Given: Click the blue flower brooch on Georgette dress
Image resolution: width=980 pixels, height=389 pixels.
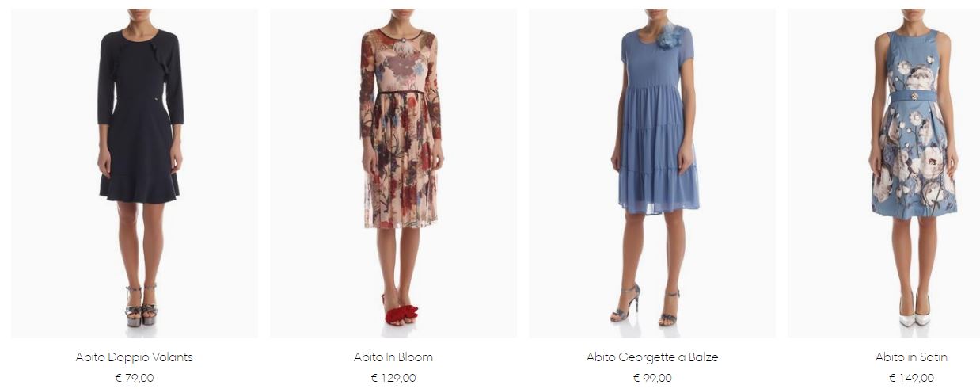Looking at the screenshot, I should tap(669, 36).
